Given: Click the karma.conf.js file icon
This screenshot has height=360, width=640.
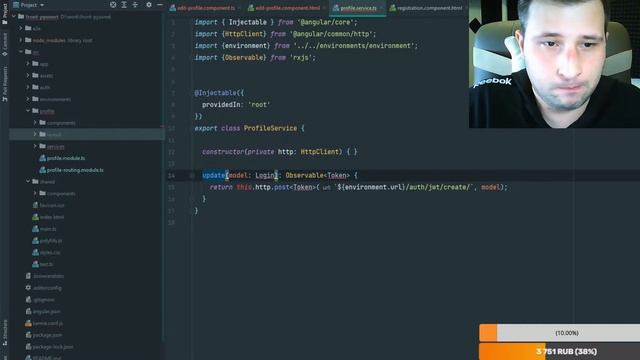Looking at the screenshot, I should click(x=28, y=324).
